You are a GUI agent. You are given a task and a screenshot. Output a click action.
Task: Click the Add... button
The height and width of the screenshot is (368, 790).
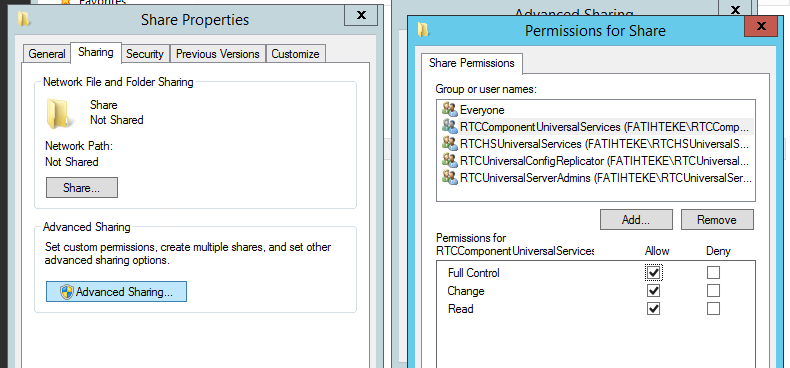pos(636,220)
